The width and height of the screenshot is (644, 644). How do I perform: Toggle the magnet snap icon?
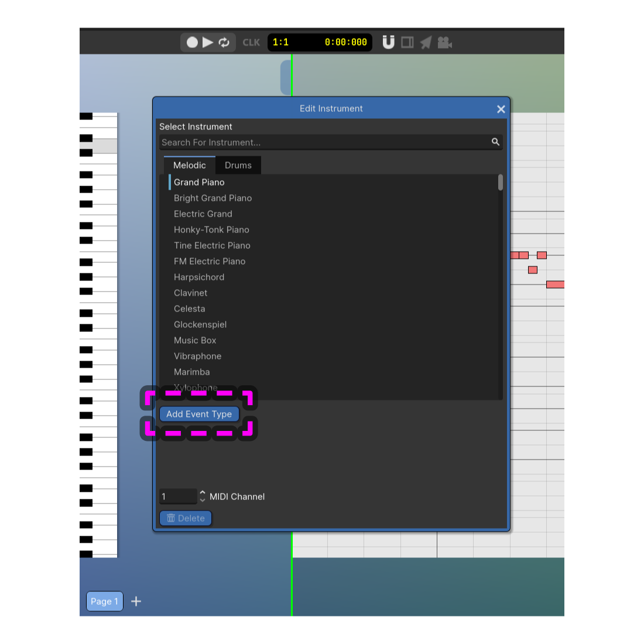388,42
